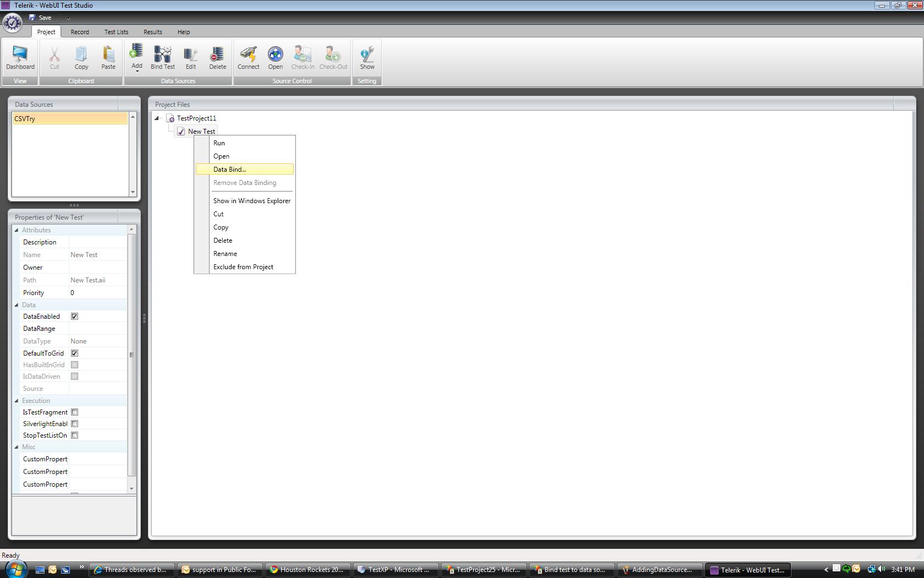Screen dimensions: 924x578
Task: Toggle the IsTestFragment checkbox
Action: tap(74, 412)
